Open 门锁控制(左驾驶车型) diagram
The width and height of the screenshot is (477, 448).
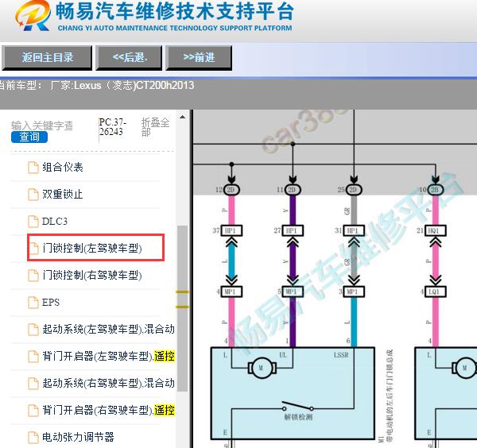[x=92, y=248]
